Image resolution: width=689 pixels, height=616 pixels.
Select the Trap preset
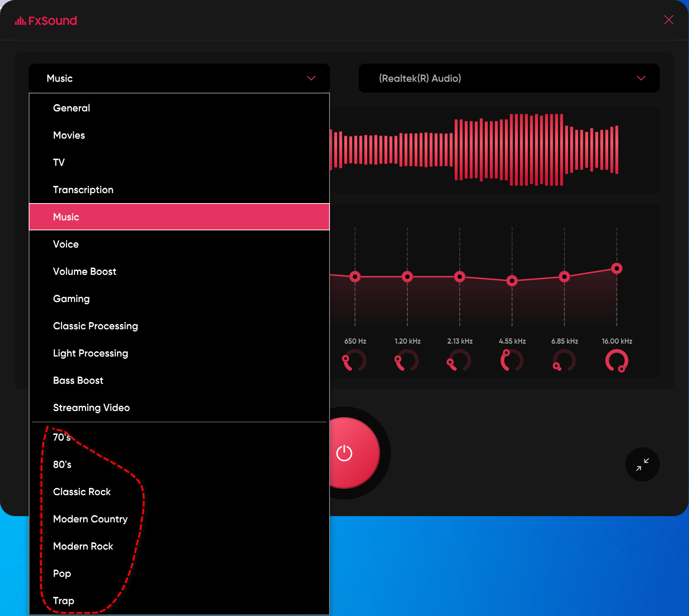(x=179, y=601)
